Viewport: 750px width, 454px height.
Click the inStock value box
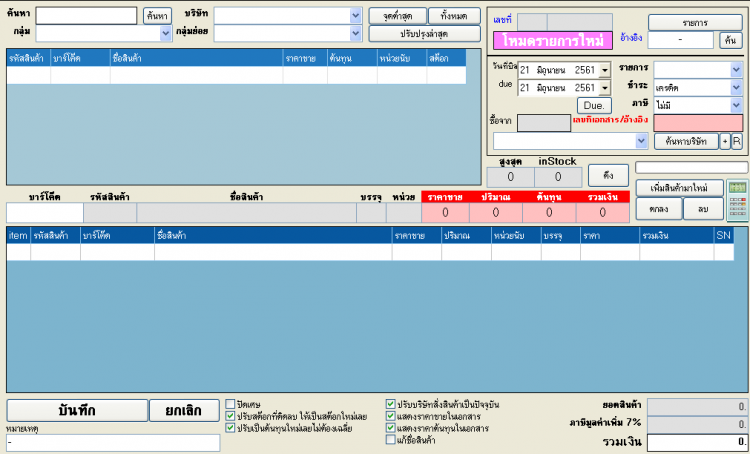point(558,177)
